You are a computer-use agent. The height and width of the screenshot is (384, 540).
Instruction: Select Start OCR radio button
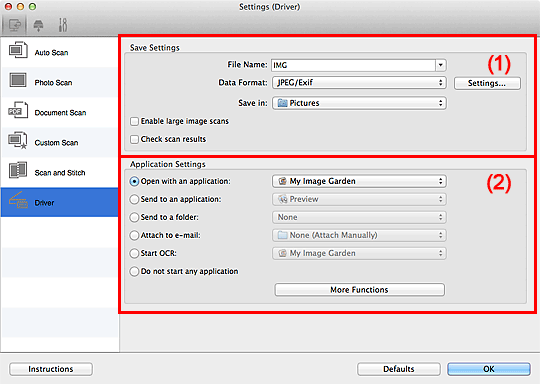click(x=134, y=253)
